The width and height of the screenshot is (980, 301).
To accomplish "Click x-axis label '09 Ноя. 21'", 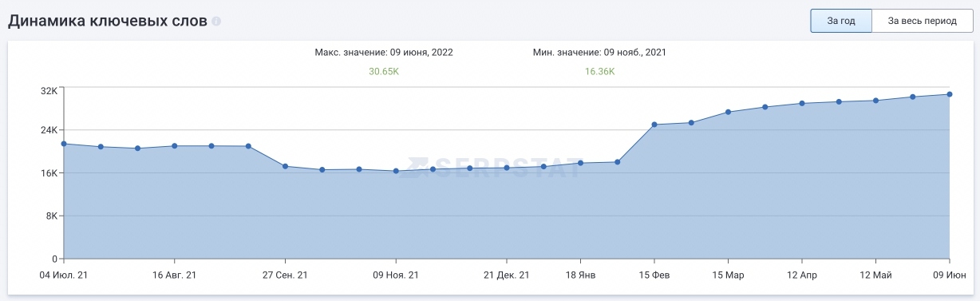I will click(x=396, y=275).
